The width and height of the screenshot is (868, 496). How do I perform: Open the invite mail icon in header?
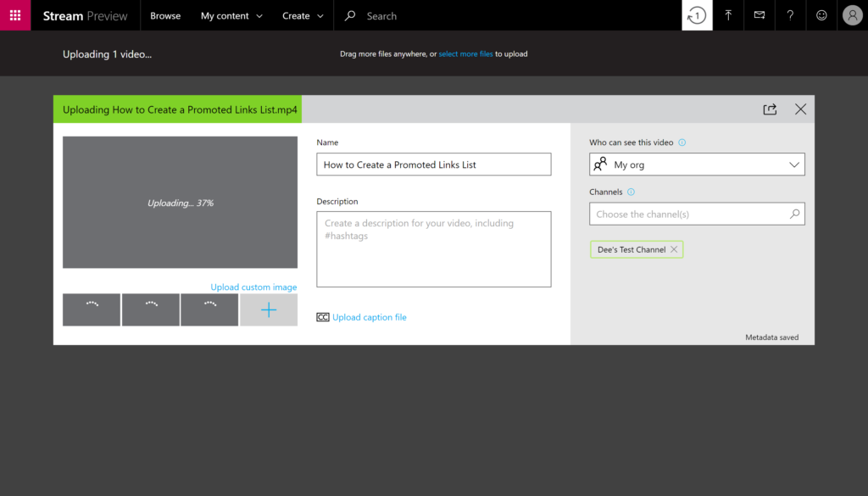[x=759, y=15]
